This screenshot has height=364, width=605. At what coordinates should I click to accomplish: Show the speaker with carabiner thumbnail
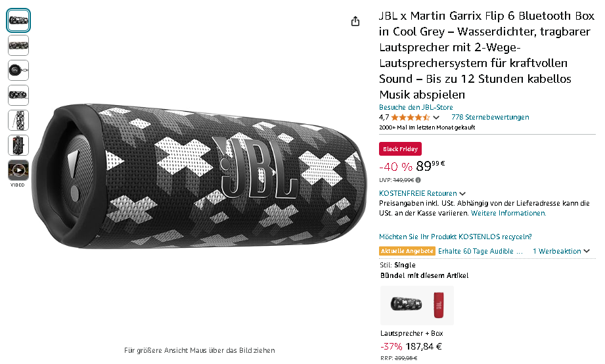pos(18,70)
